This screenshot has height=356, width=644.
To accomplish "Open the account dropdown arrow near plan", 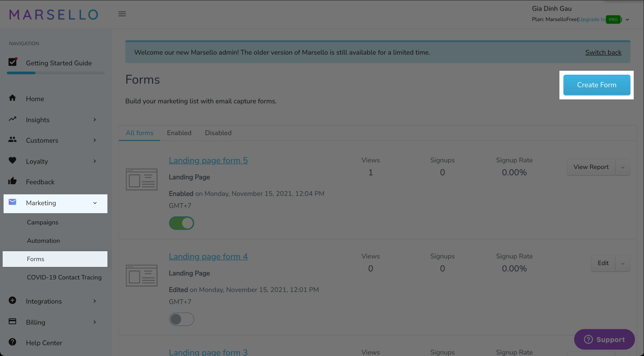I will [627, 20].
